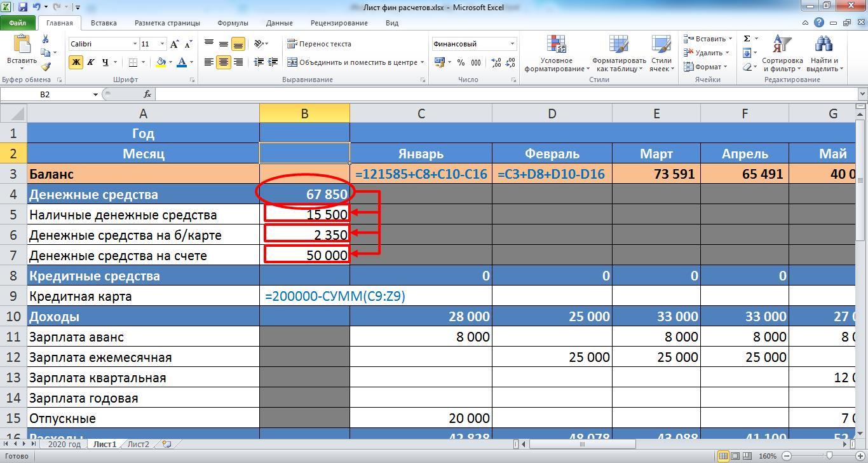The width and height of the screenshot is (868, 463).
Task: Apply thousands separator (000) format
Action: tap(475, 62)
